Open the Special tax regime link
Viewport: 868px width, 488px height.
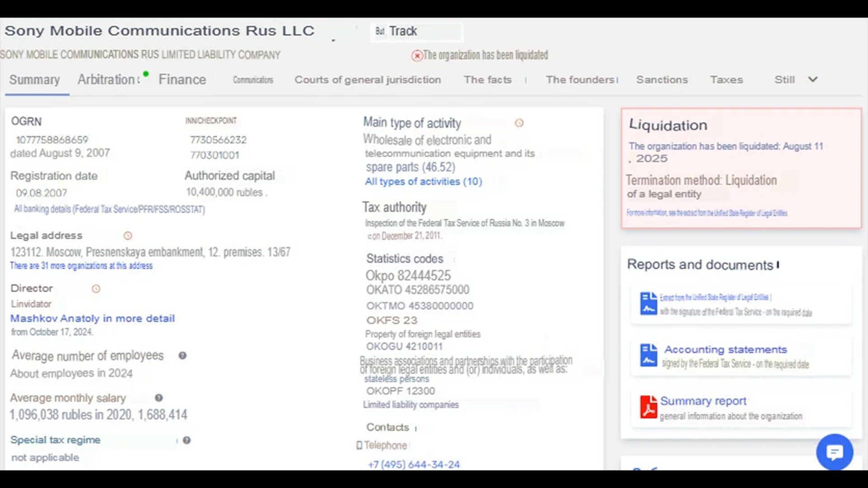[55, 440]
